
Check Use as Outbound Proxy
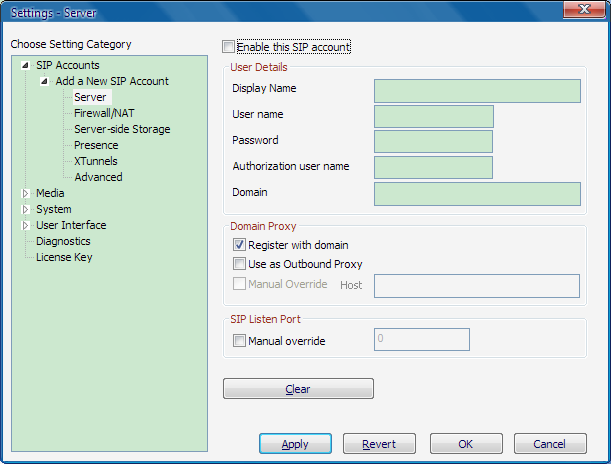tap(239, 265)
